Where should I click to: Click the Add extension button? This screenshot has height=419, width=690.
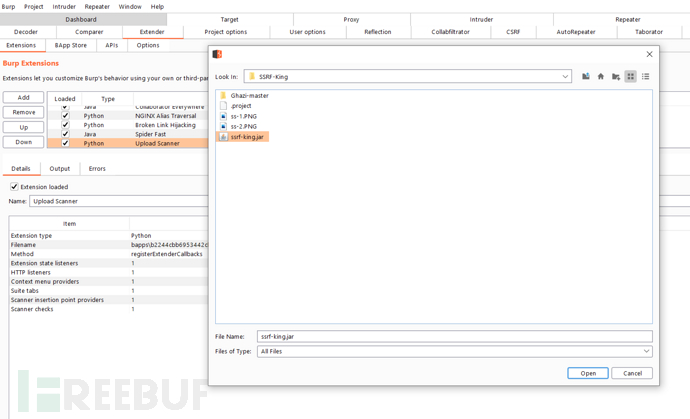point(23,97)
